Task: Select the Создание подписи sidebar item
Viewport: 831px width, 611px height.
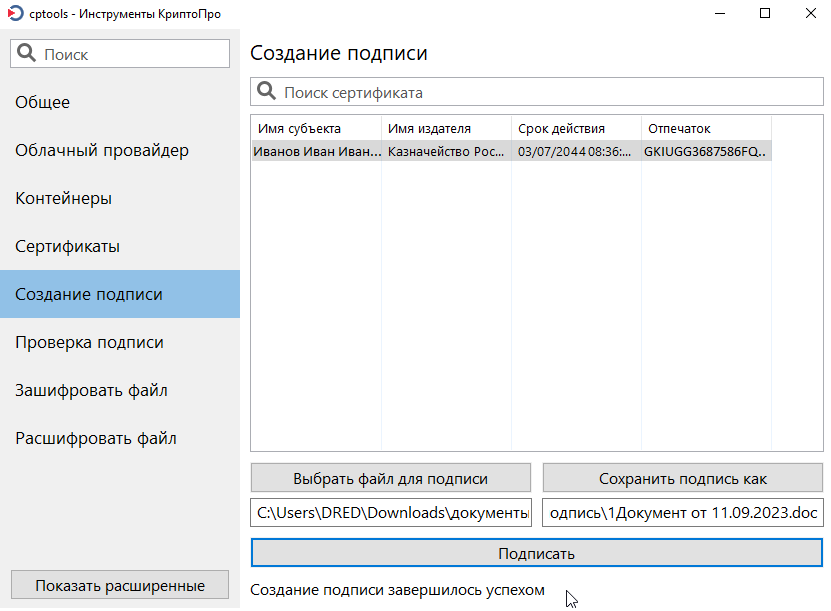Action: (89, 294)
